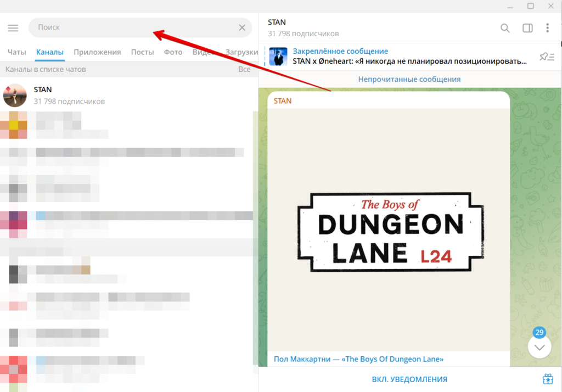Click the 29 unread messages badge

tap(539, 332)
